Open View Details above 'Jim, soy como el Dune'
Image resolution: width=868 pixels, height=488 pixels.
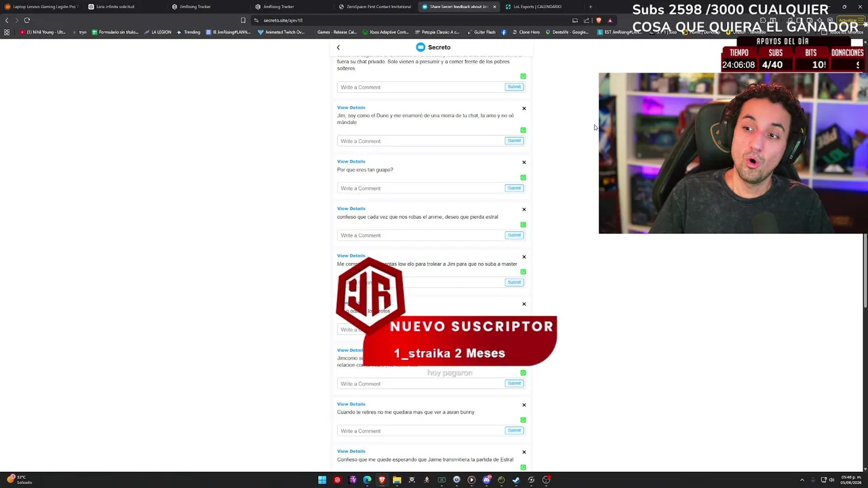pos(351,108)
